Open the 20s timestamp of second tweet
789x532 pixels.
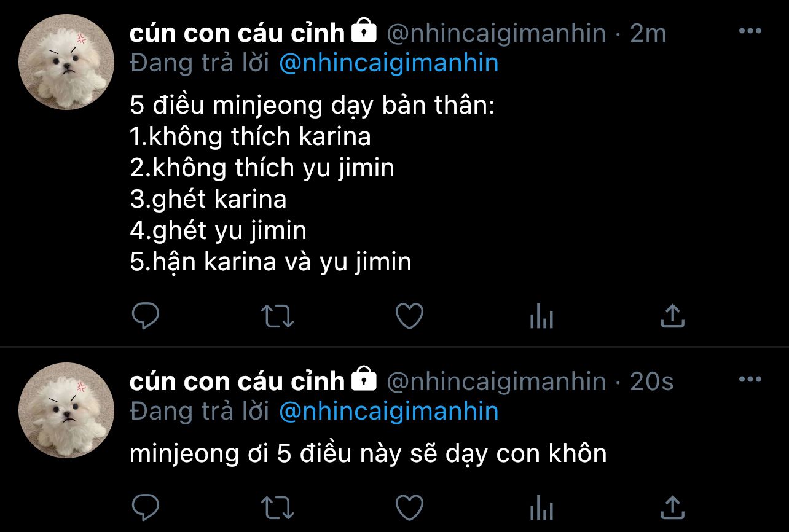(652, 381)
